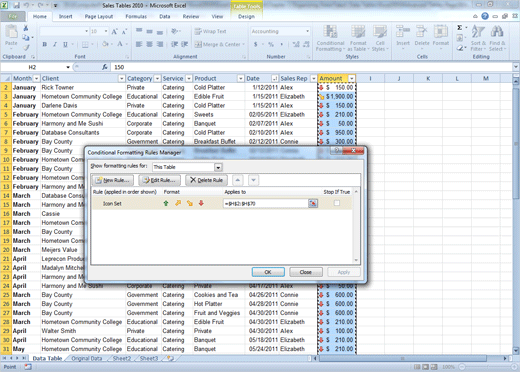Click the formula bar showing 150
The image size is (520, 372).
pos(311,67)
